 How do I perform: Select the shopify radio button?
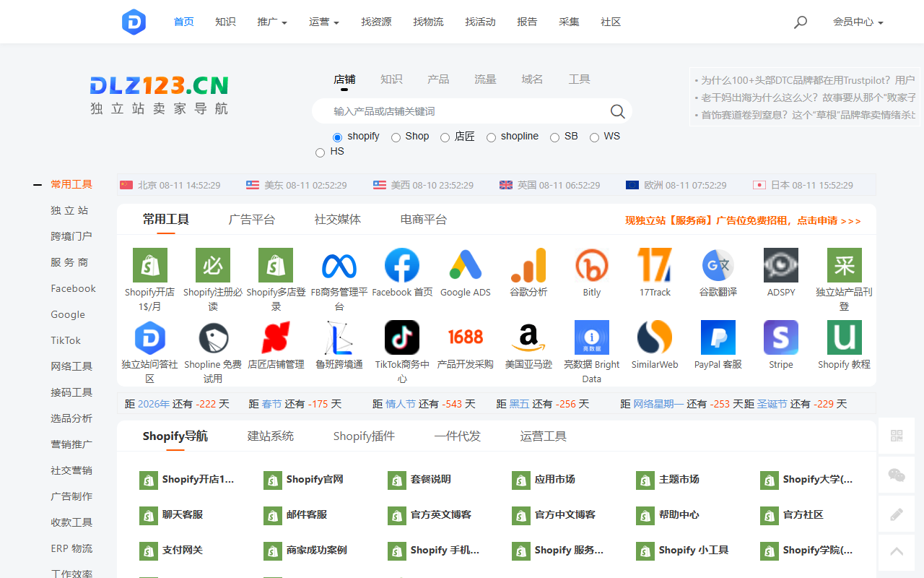click(337, 137)
